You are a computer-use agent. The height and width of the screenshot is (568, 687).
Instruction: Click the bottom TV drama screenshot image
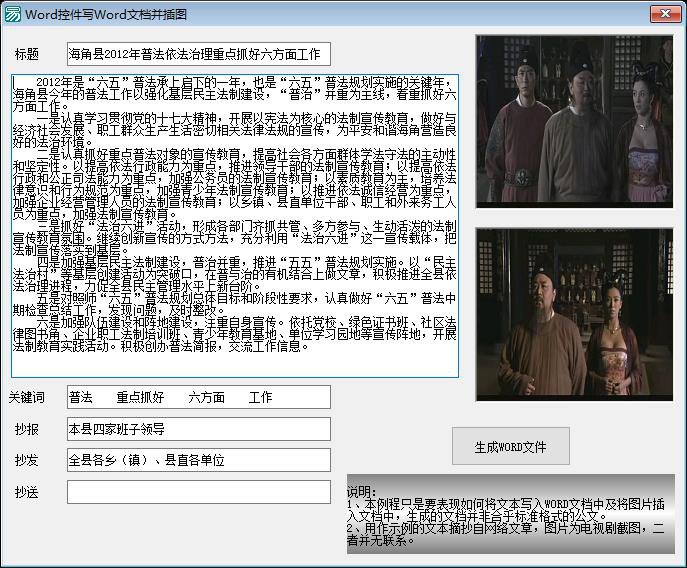click(x=574, y=314)
